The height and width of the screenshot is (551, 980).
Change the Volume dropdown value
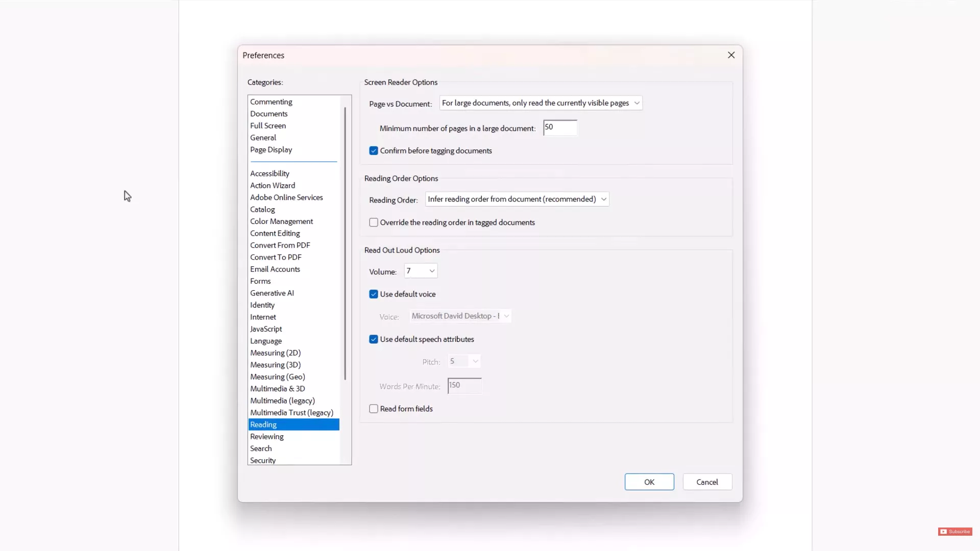click(x=431, y=271)
